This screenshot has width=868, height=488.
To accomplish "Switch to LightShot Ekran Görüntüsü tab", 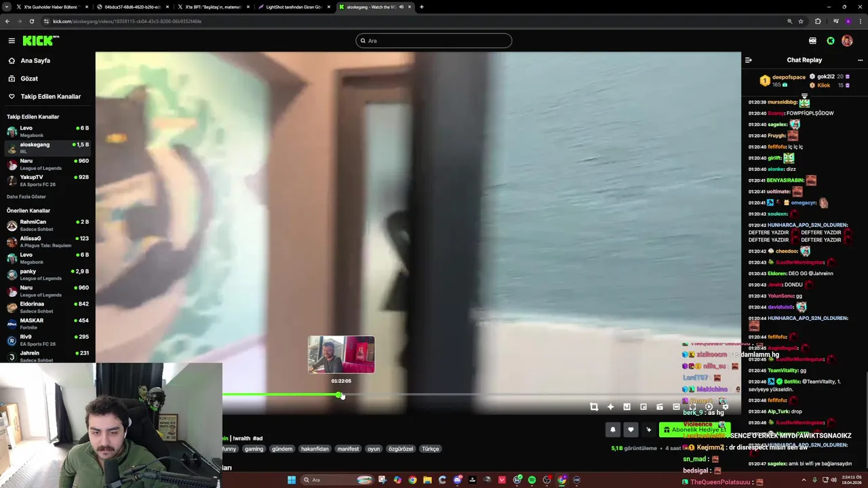I will (293, 7).
